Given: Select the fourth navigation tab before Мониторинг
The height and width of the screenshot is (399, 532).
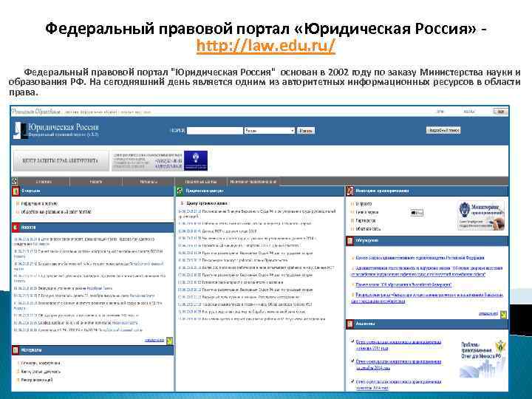Looking at the screenshot, I should [201, 182].
